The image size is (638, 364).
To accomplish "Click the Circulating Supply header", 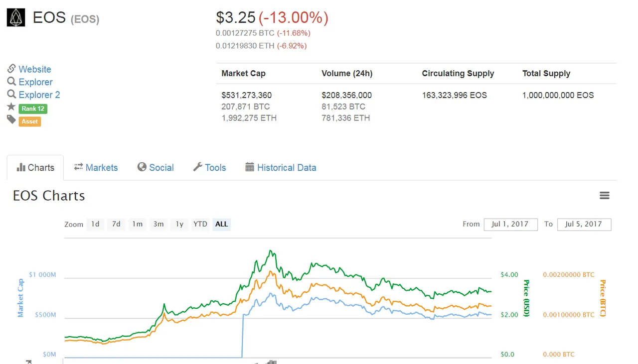I will click(458, 74).
